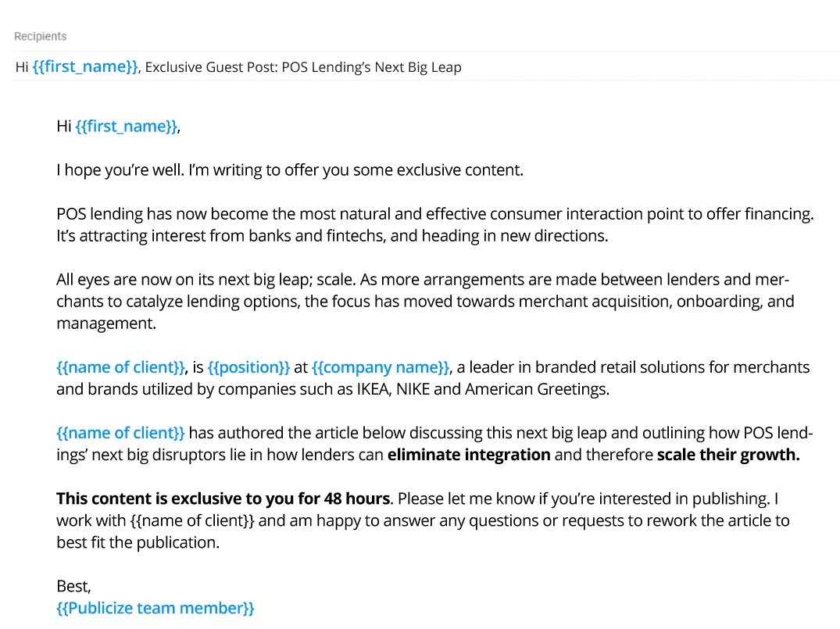
Task: Click the "Best," sign-off line
Action: click(x=74, y=586)
